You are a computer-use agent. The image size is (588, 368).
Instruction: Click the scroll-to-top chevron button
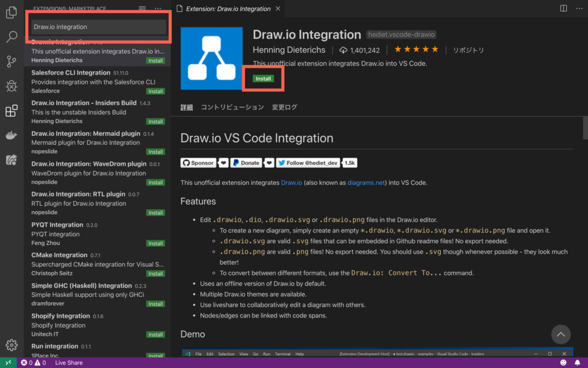560,334
